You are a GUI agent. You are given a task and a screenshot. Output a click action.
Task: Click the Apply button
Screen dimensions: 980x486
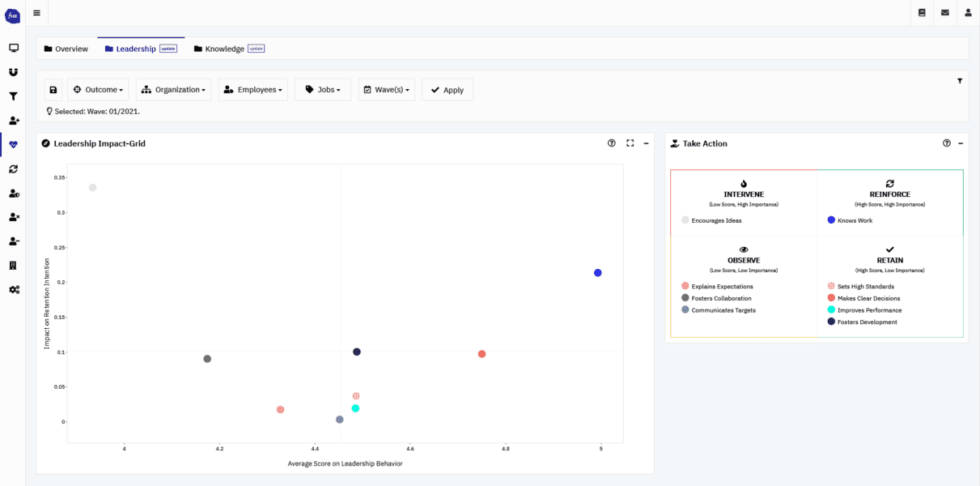(447, 89)
